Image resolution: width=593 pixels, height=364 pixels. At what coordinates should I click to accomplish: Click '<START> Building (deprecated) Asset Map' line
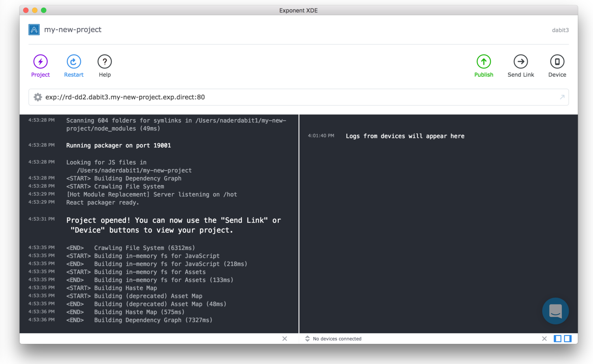point(134,296)
